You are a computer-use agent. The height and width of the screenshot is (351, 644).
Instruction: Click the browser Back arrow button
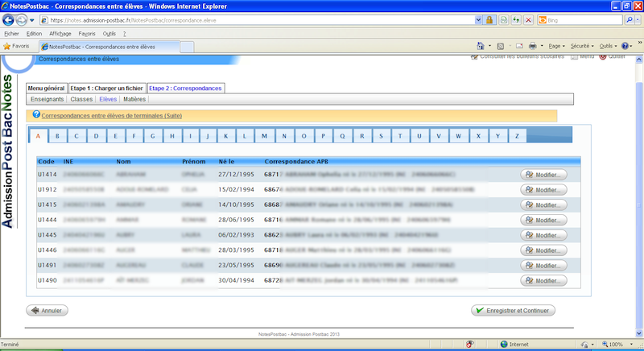click(x=9, y=19)
